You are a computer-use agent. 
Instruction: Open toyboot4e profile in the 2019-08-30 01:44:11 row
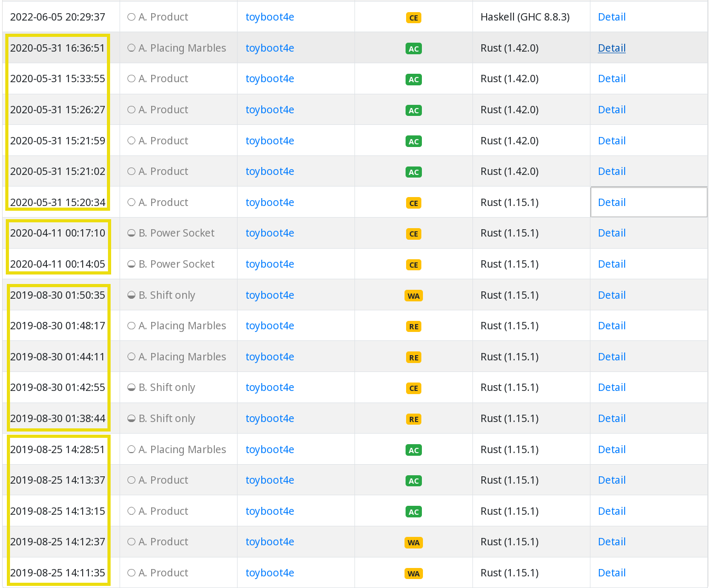270,357
